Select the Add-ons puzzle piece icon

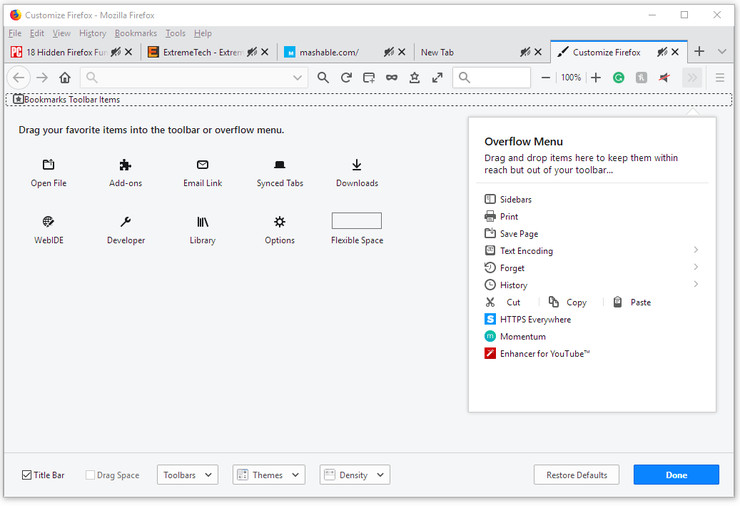pos(125,165)
